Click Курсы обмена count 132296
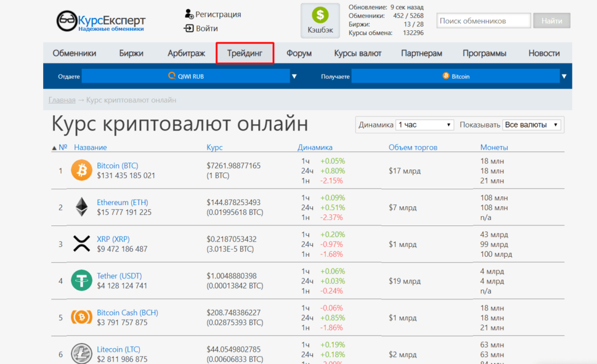Image resolution: width=597 pixels, height=364 pixels. (x=413, y=33)
